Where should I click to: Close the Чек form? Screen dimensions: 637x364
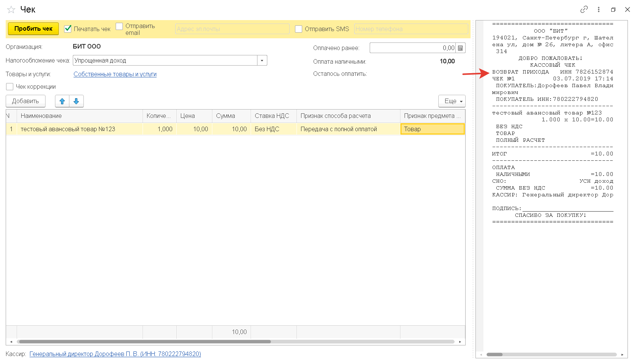click(628, 9)
